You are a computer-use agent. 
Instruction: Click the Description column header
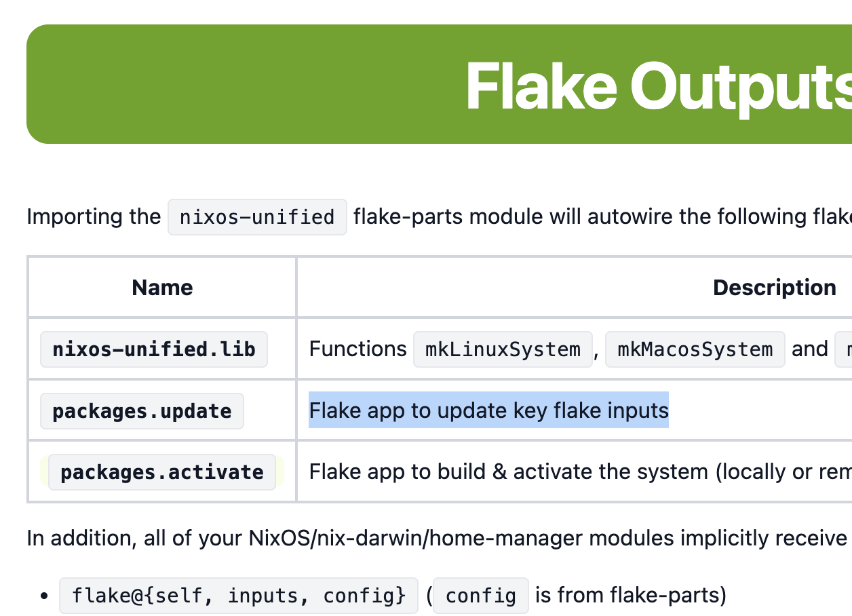[x=774, y=288]
